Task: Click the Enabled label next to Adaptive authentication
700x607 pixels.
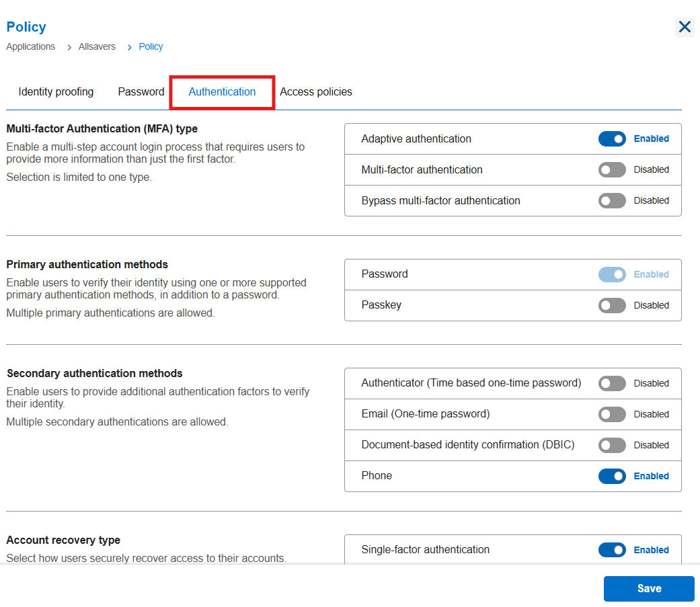Action: 652,138
